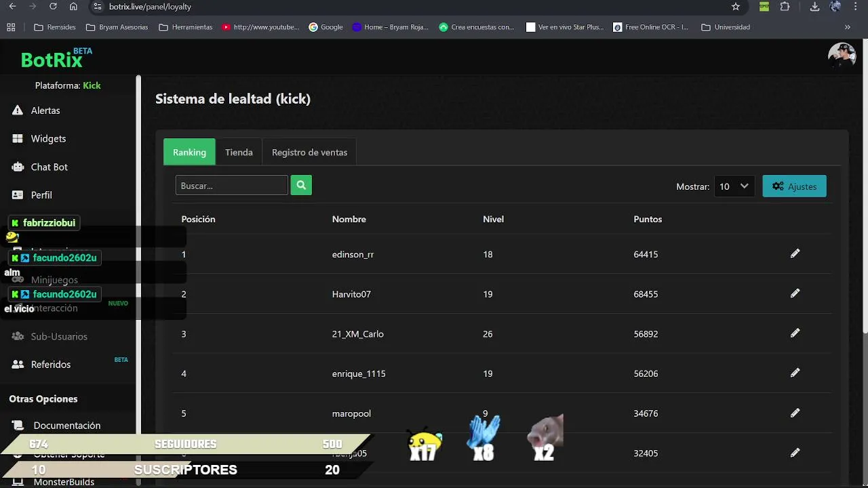Viewport: 868px width, 488px height.
Task: Open the Home – Bryam Roja bookmark
Action: (391, 27)
